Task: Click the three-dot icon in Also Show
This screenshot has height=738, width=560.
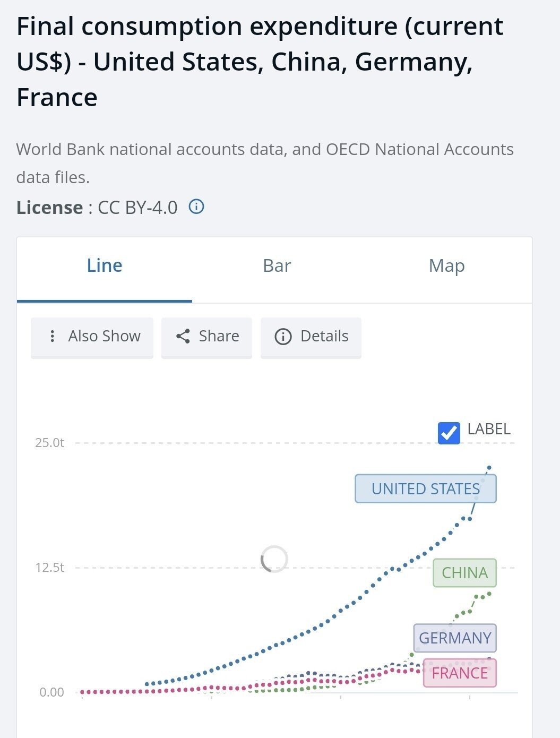Action: (x=52, y=336)
